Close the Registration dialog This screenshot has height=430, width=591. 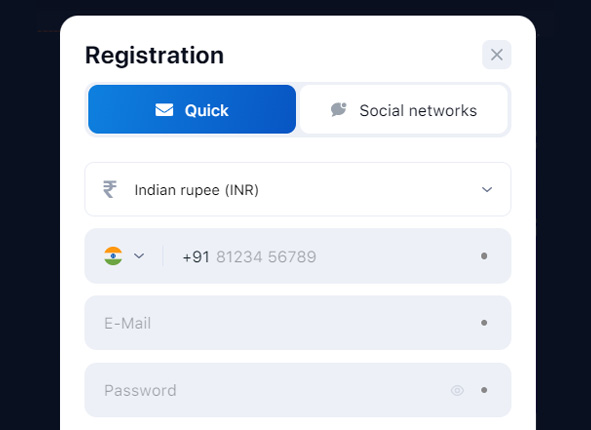496,55
